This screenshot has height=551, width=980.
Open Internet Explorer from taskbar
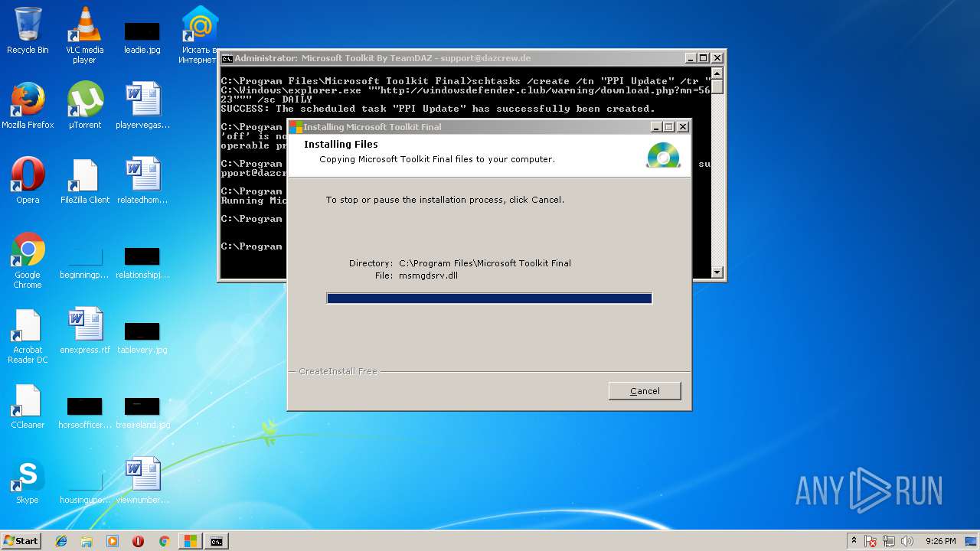tap(61, 541)
